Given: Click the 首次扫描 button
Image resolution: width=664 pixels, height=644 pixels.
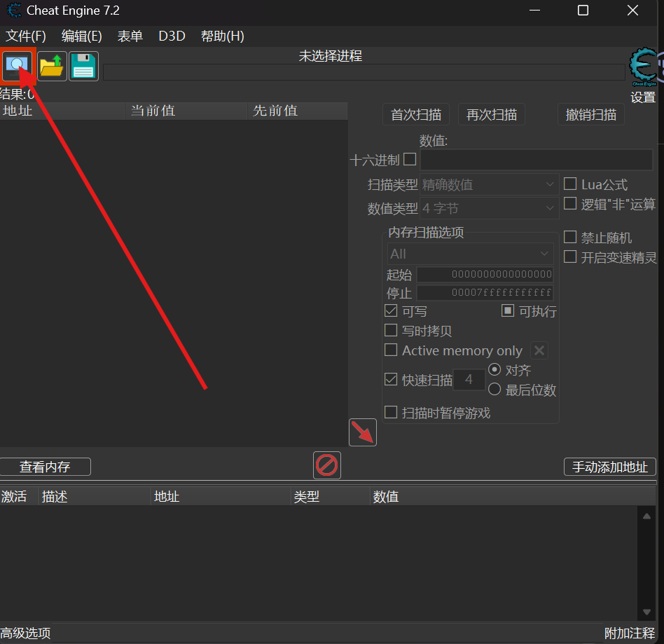Looking at the screenshot, I should tap(416, 115).
